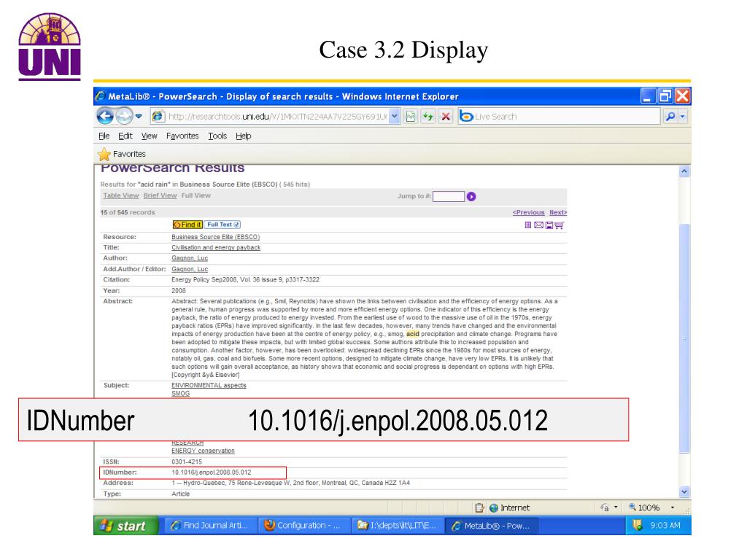Image resolution: width=747 pixels, height=560 pixels.
Task: Click the Type value Article
Action: [181, 494]
